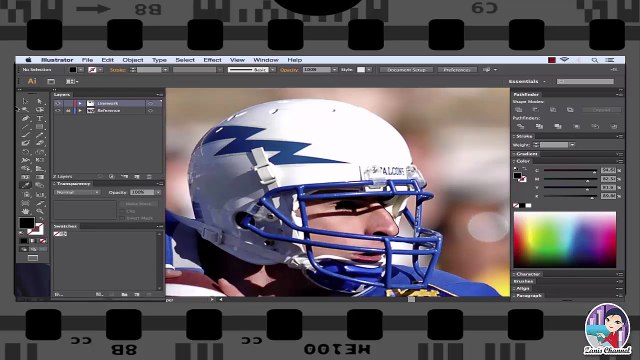Create a new layer in Layers panel
Viewport: 640px width, 360px height.
[137, 176]
